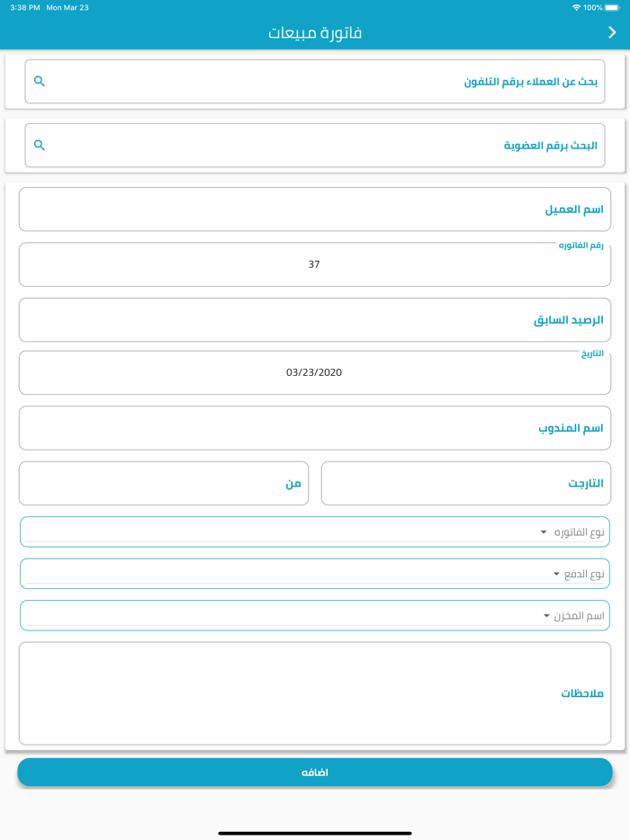Image resolution: width=630 pixels, height=840 pixels.
Task: Click the اسم المندوب input field
Action: pyautogui.click(x=315, y=428)
